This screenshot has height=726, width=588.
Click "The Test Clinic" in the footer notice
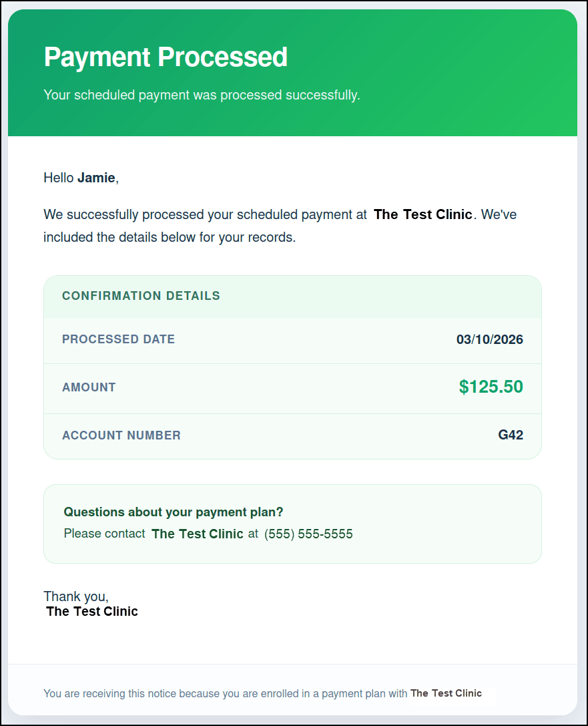446,693
